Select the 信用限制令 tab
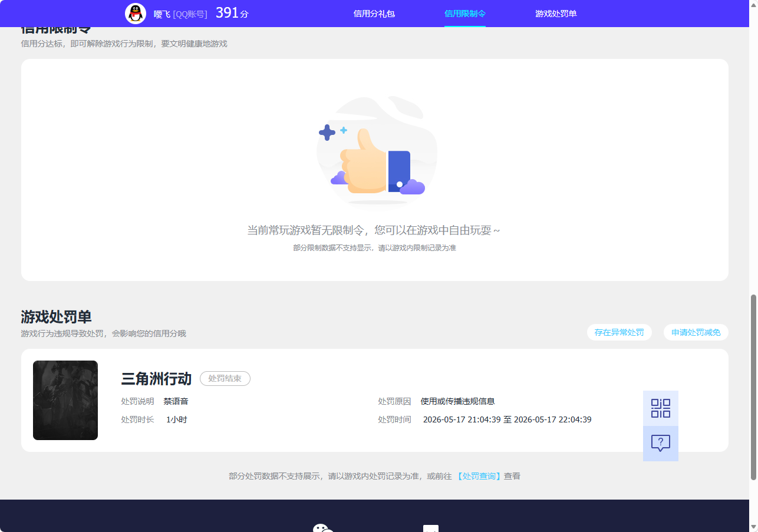Image resolution: width=758 pixels, height=532 pixels. point(465,14)
